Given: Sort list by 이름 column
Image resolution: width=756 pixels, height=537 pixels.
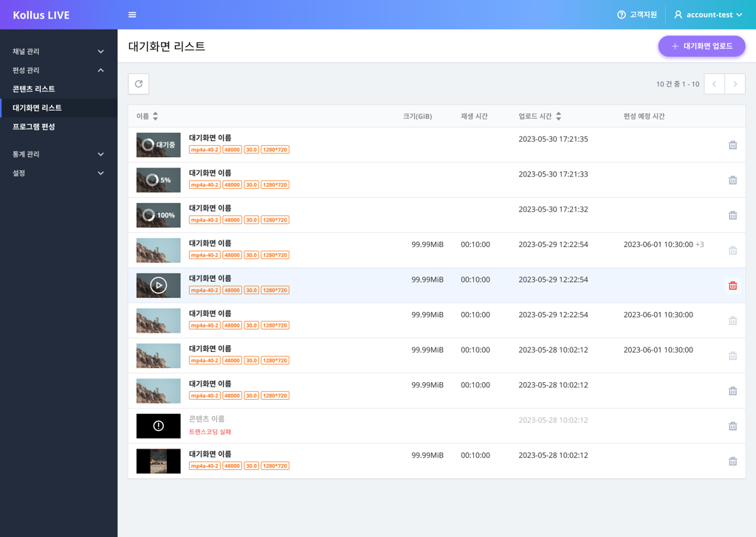Looking at the screenshot, I should click(148, 117).
